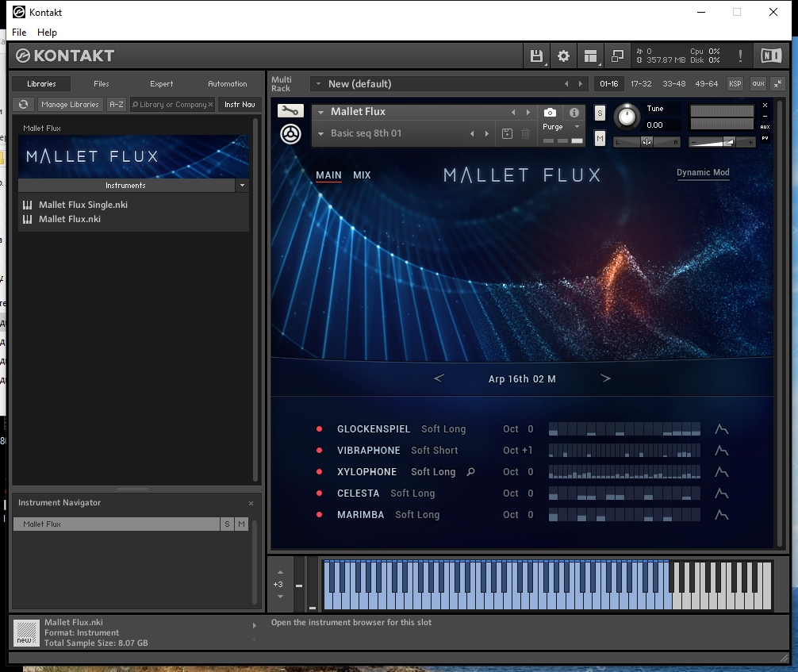798x672 pixels.
Task: Toggle Vibraphone red on/off dot
Action: tap(319, 451)
